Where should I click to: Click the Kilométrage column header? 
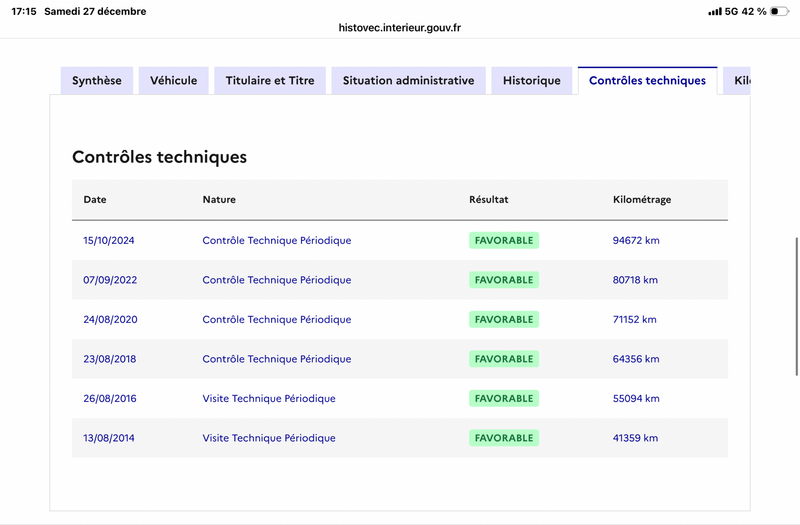[642, 200]
